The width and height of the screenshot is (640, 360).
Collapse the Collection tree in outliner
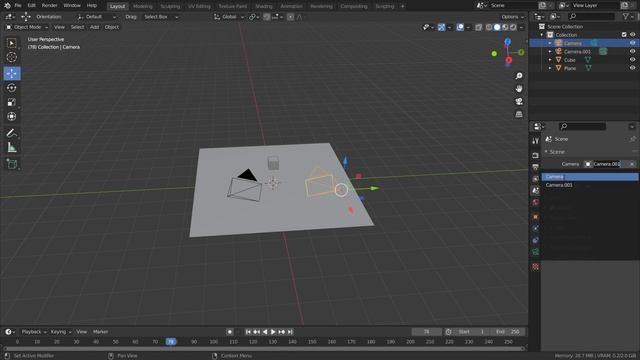tap(542, 35)
